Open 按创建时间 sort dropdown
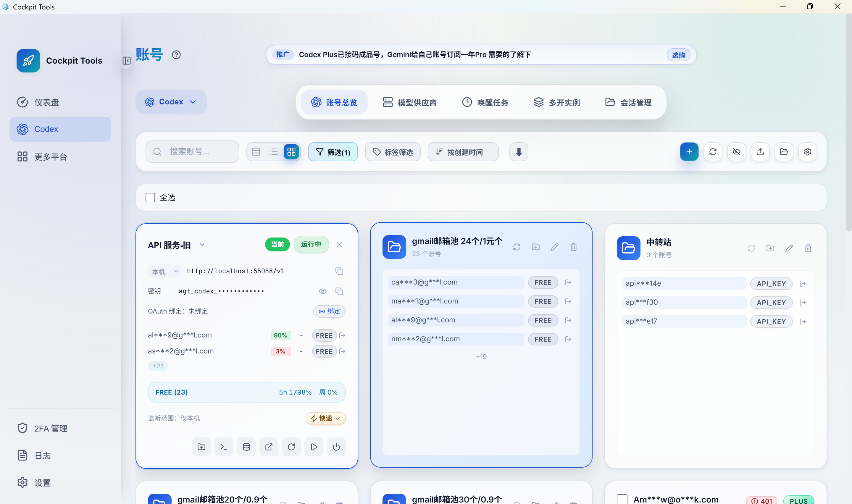 463,152
